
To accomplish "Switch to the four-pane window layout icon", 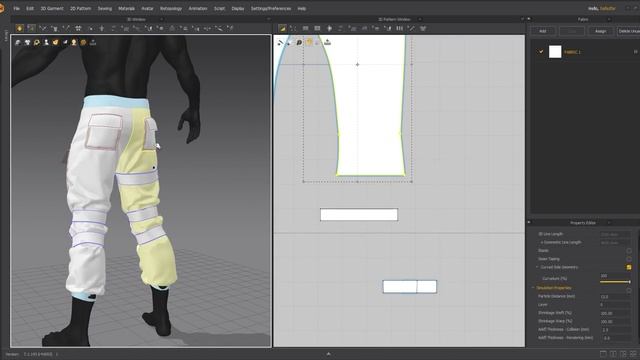I will (633, 354).
